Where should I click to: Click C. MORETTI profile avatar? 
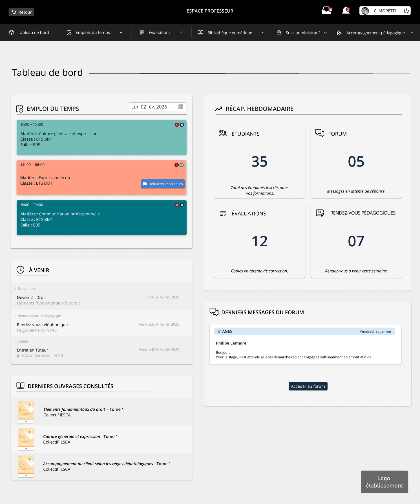(x=365, y=11)
